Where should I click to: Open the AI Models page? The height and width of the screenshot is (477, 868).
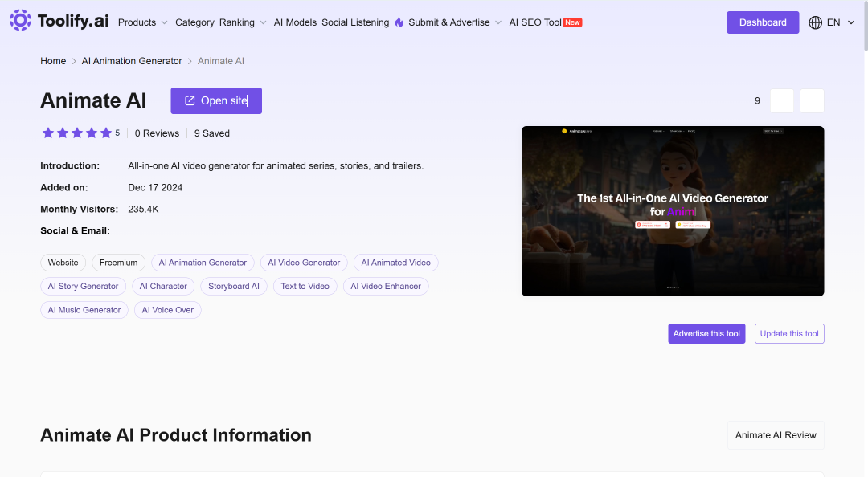click(x=295, y=22)
